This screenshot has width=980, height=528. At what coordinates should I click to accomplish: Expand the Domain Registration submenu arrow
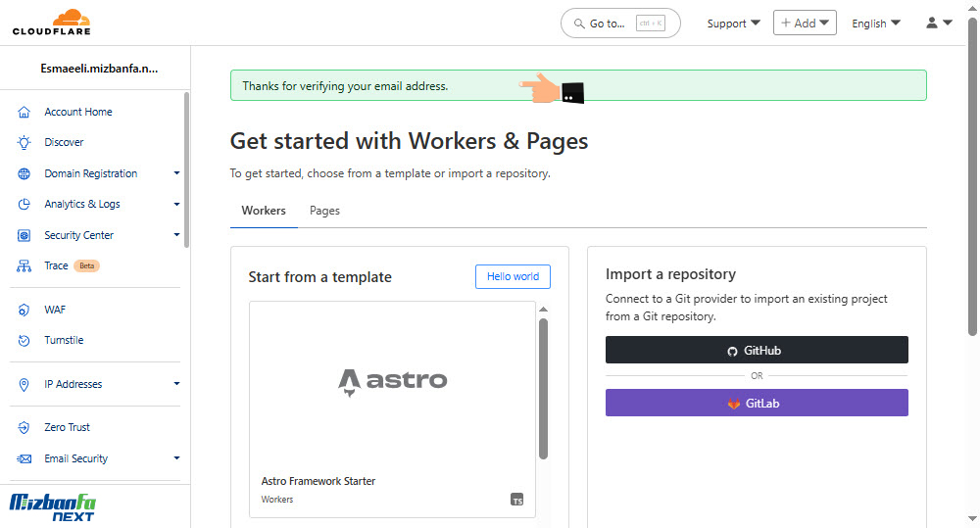click(176, 173)
